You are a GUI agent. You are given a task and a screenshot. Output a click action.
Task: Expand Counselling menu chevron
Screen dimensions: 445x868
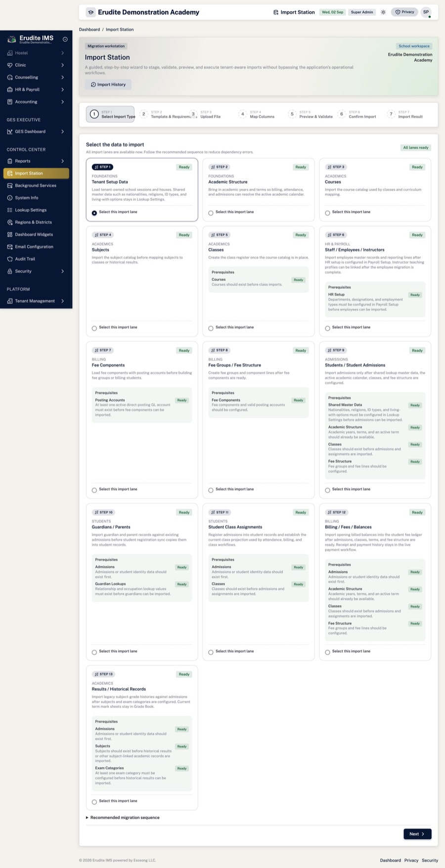[x=62, y=77]
